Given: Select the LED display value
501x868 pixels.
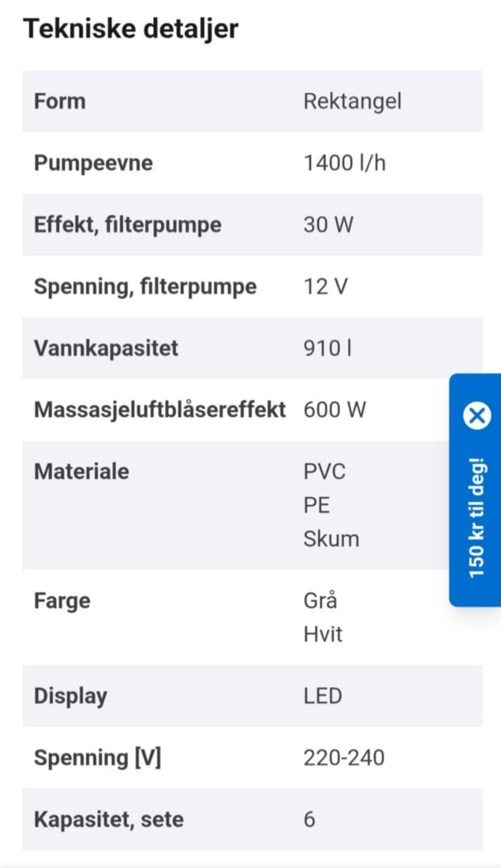Looking at the screenshot, I should click(322, 696).
